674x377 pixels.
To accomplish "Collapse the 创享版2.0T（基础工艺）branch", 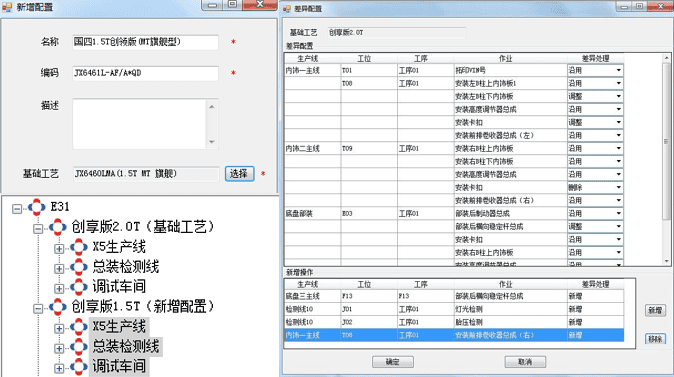I will [x=38, y=229].
